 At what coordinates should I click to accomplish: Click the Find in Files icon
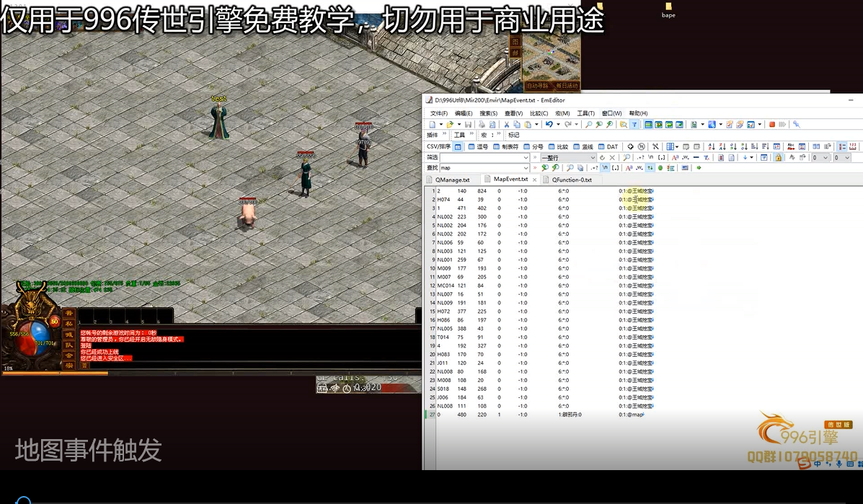click(623, 124)
